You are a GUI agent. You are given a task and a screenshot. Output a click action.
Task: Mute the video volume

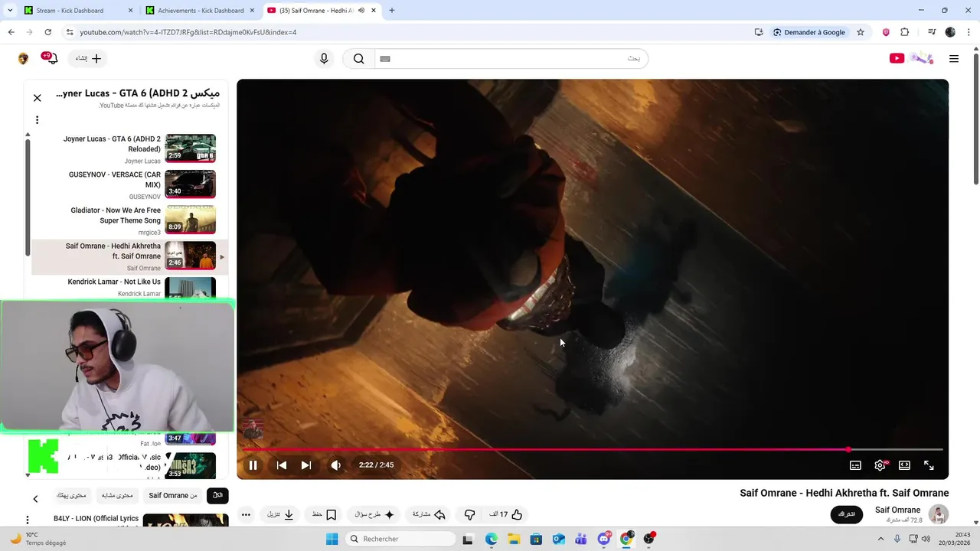click(335, 465)
